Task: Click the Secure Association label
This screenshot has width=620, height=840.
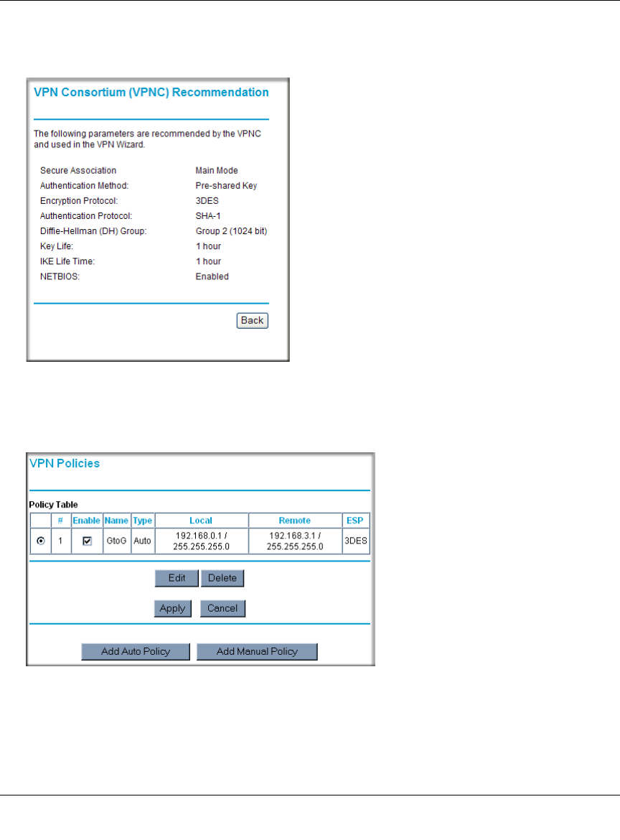Action: 78,170
